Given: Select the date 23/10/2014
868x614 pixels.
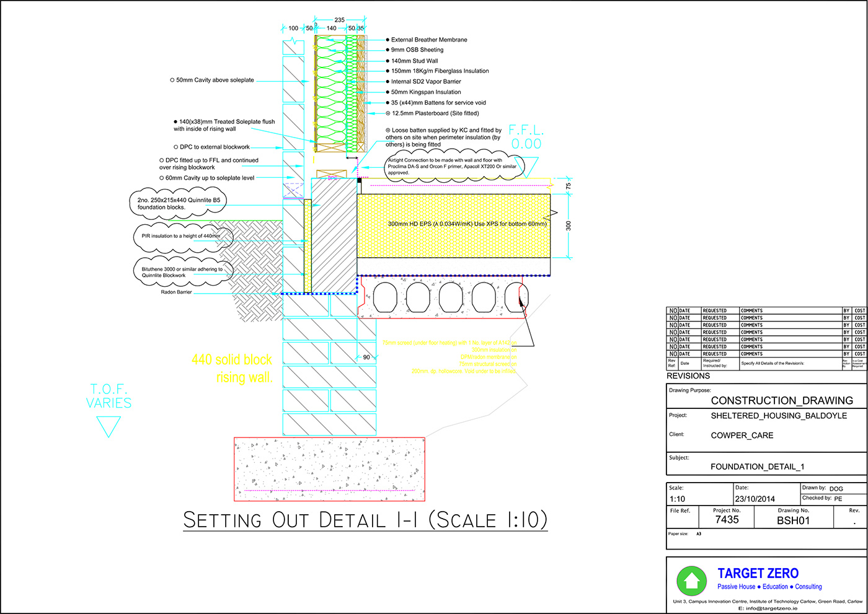Looking at the screenshot, I should click(755, 499).
